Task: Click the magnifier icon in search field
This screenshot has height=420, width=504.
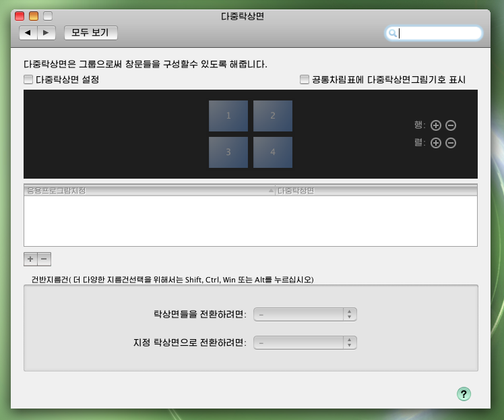Action: click(392, 33)
